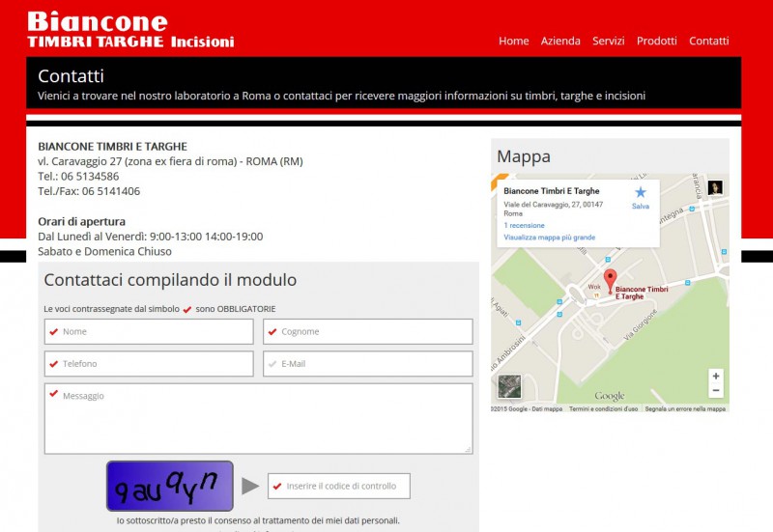This screenshot has width=773, height=532.
Task: Click the gray checkmark in E-Mail field
Action: pyautogui.click(x=272, y=364)
